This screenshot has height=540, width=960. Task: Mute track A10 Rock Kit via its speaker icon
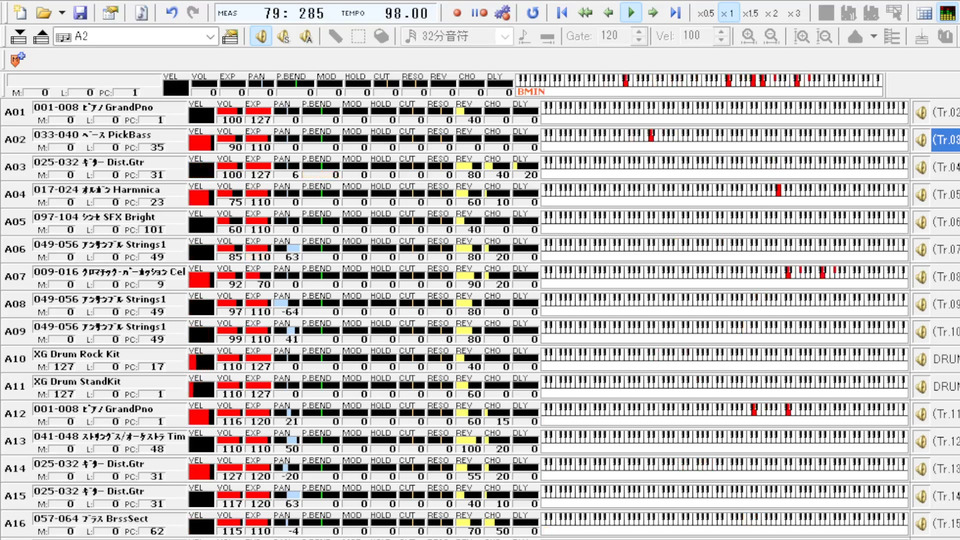point(921,359)
